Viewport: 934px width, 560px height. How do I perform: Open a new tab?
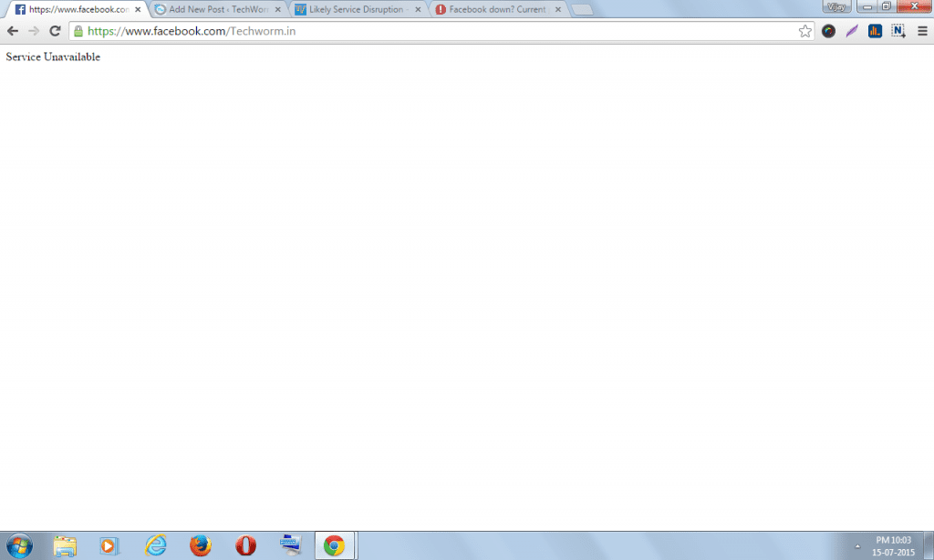582,10
